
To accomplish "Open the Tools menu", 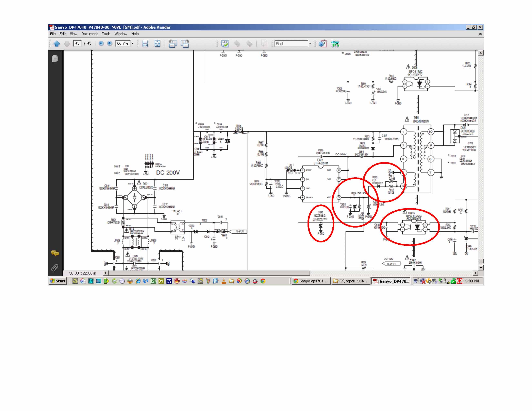I will (x=106, y=34).
